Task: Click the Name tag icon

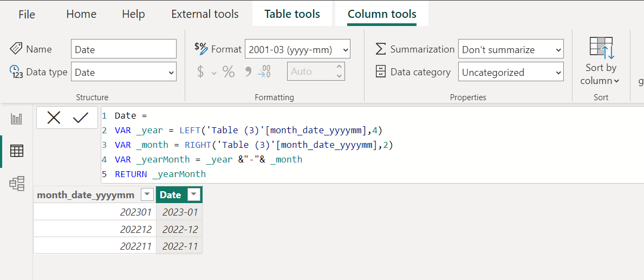Action: 16,49
